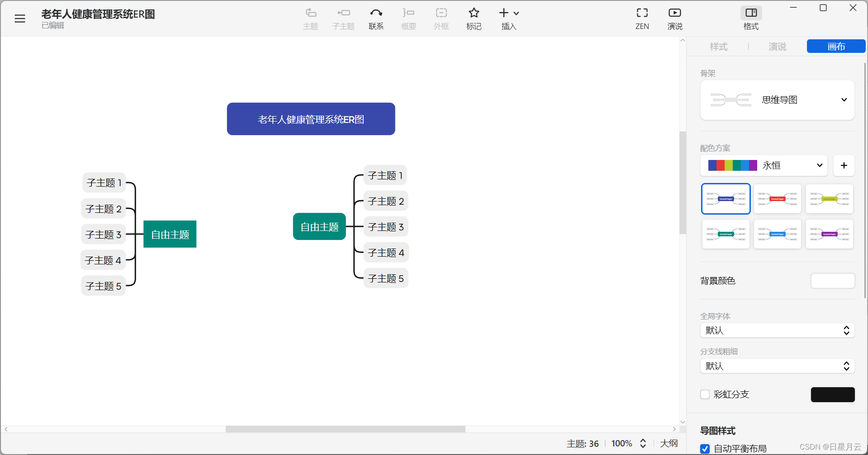Screen dimensions: 868x455
Task: Click the 主题 topic toolbar icon
Action: point(311,19)
